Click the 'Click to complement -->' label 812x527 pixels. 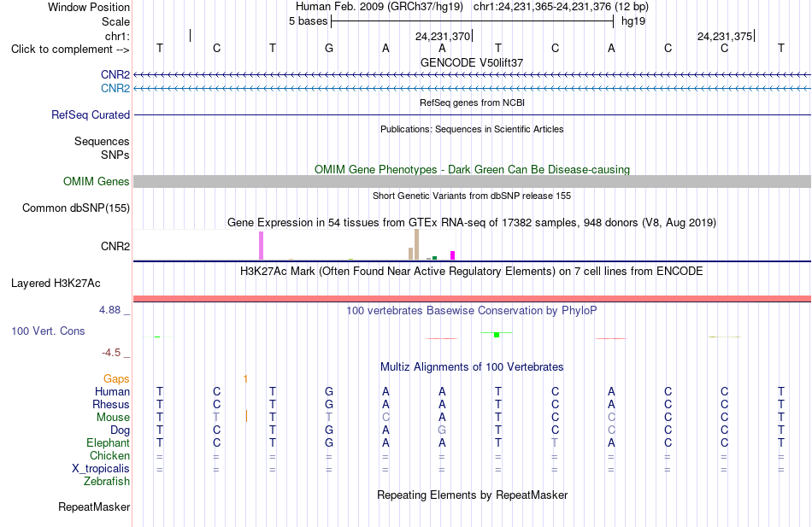(70, 50)
